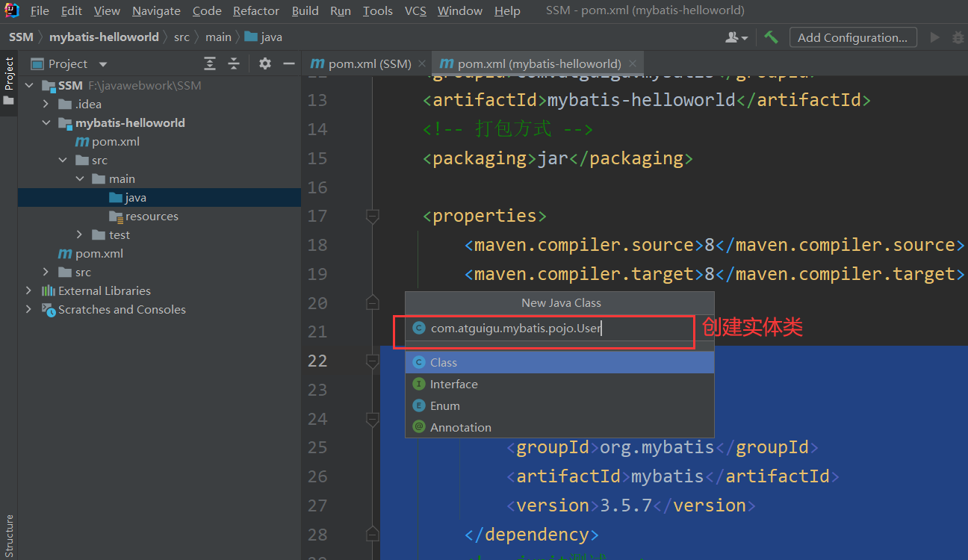This screenshot has height=560, width=968.
Task: Close pom.xml (mybatis-helloworld) tab
Action: pyautogui.click(x=634, y=63)
